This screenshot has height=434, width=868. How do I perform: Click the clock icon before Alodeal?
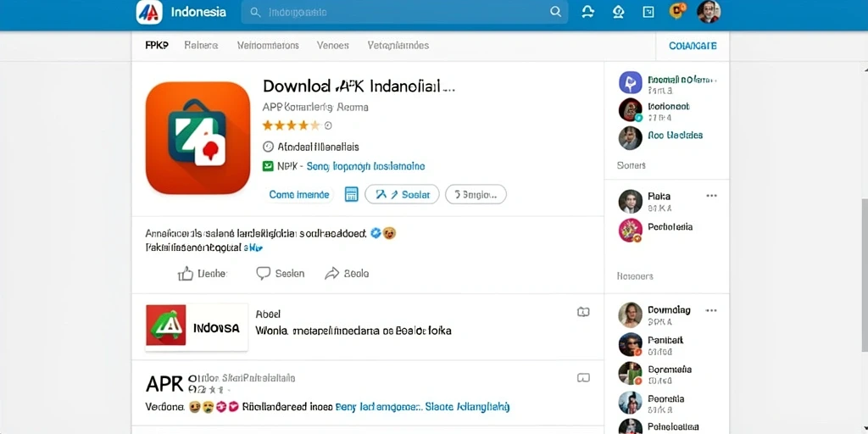[x=268, y=147]
